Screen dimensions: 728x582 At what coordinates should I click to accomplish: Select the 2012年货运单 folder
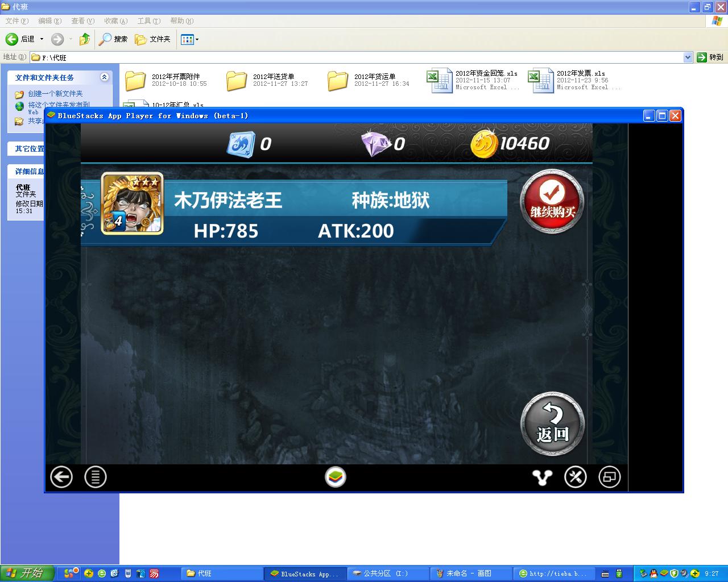coord(368,80)
